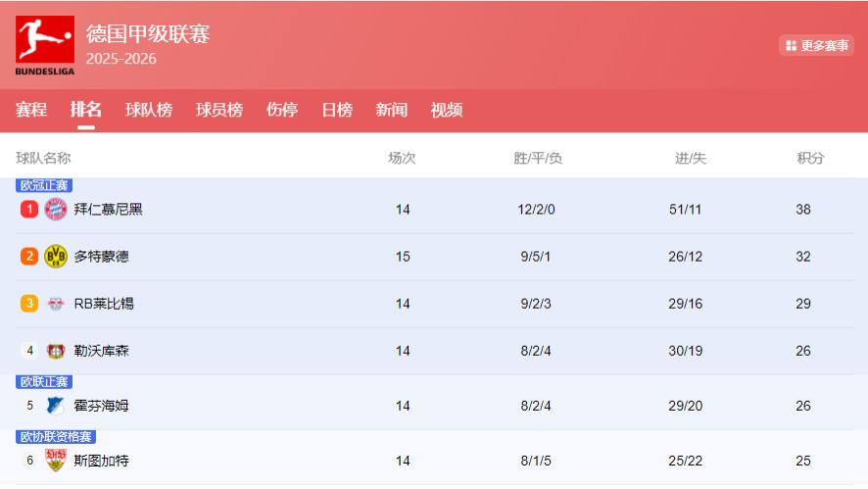Click the rank 4 number badge
The width and height of the screenshot is (868, 489).
30,351
